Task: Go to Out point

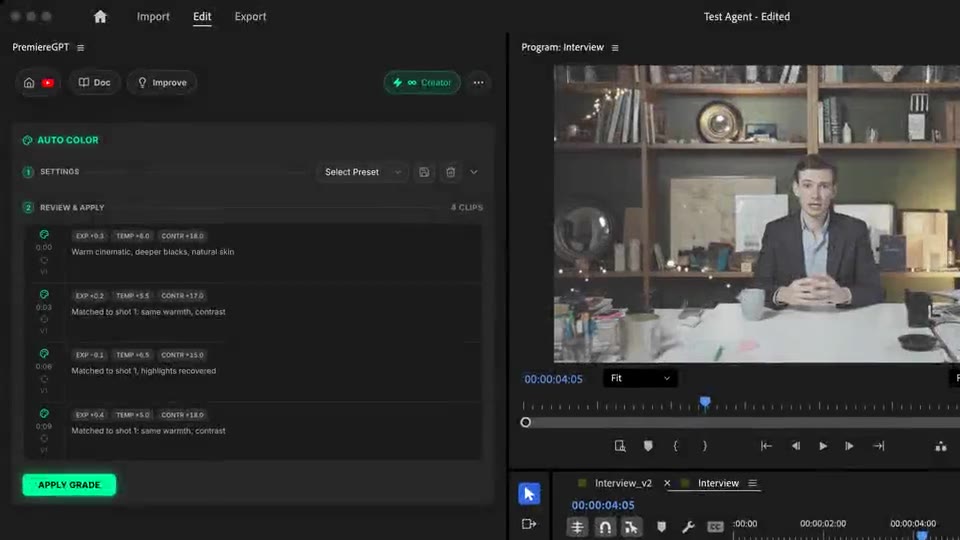Action: point(879,446)
